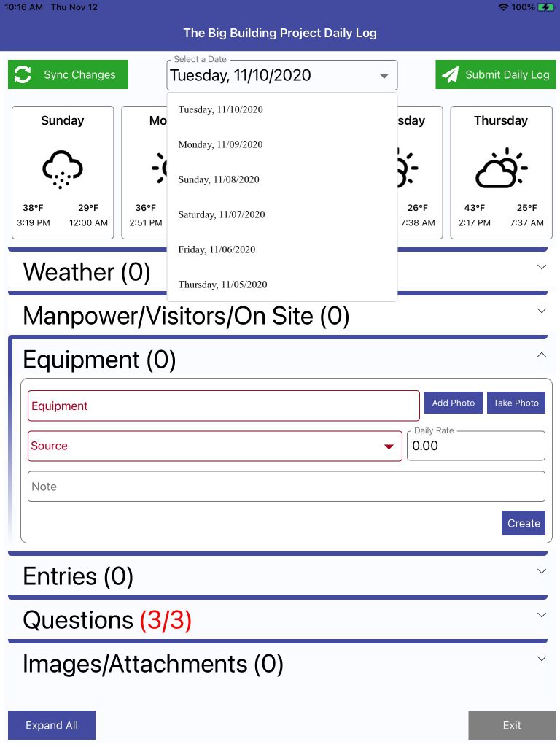
Task: Open the Sunday weather card
Action: (63, 172)
